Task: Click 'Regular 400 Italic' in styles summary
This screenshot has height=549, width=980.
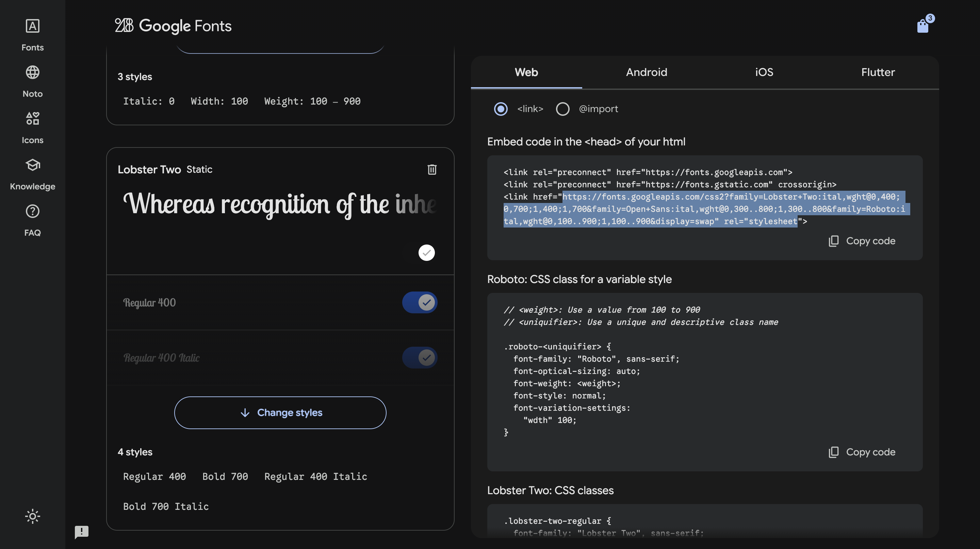Action: pos(316,476)
